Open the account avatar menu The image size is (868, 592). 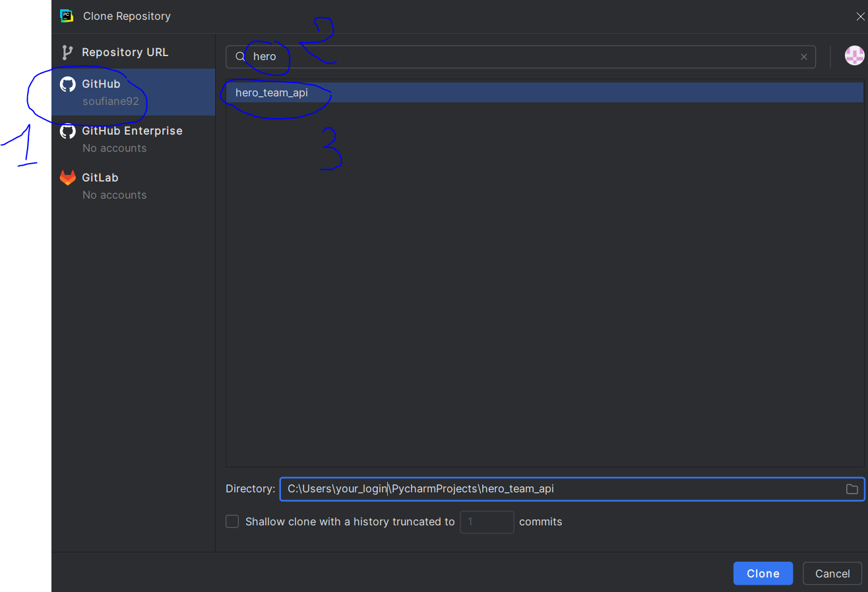855,56
